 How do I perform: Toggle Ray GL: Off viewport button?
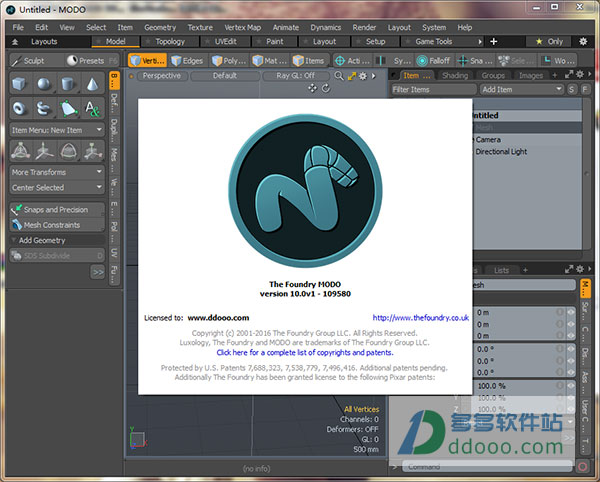tap(295, 76)
